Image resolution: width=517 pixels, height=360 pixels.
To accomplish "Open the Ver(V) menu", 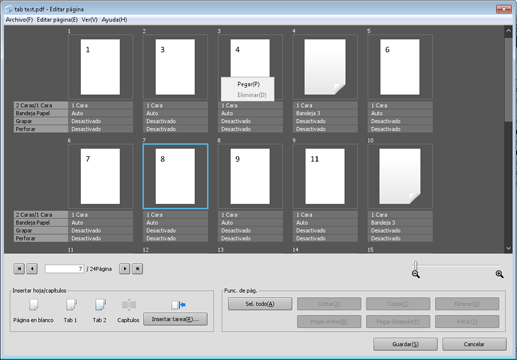I will [x=89, y=20].
